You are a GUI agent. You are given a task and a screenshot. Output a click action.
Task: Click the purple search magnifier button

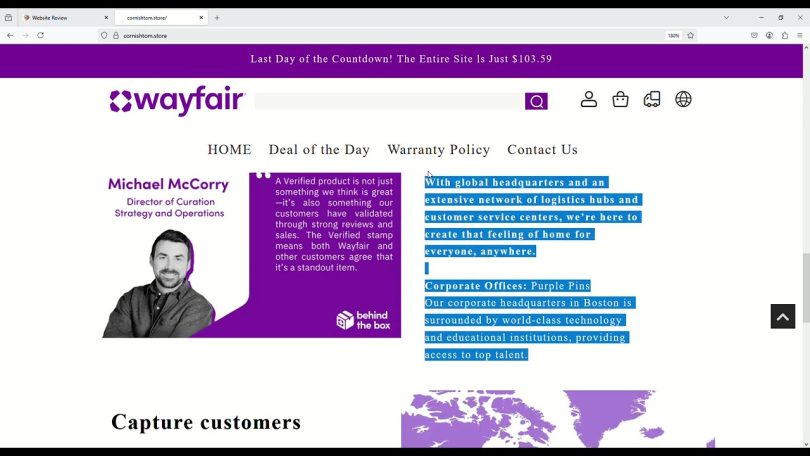(536, 101)
